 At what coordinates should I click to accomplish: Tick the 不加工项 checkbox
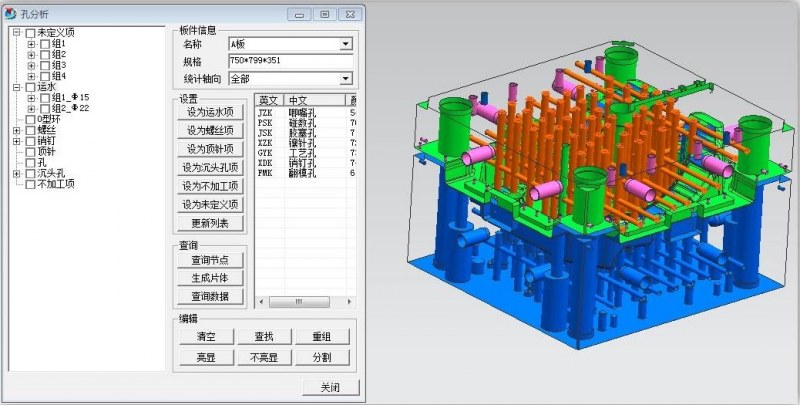(29, 184)
